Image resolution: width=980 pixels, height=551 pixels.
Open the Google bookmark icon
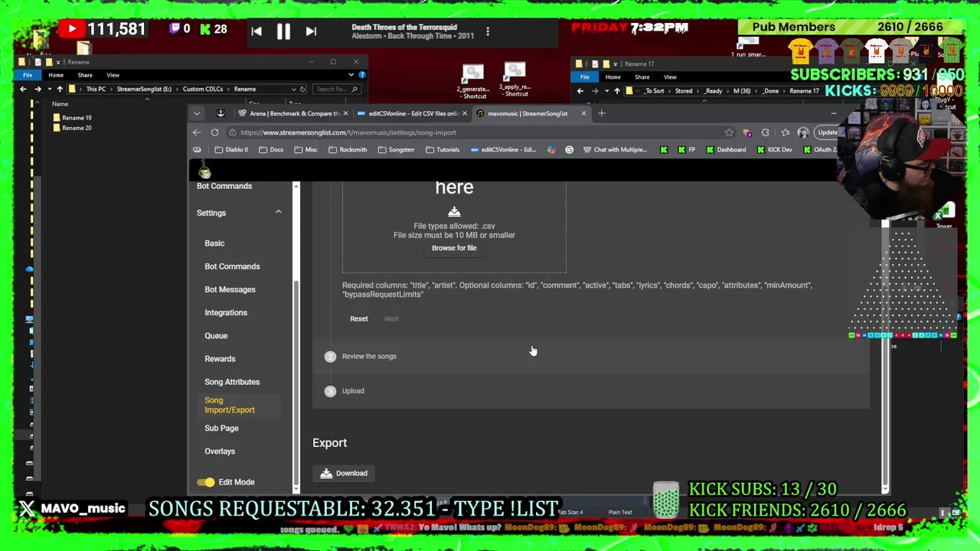pyautogui.click(x=569, y=150)
